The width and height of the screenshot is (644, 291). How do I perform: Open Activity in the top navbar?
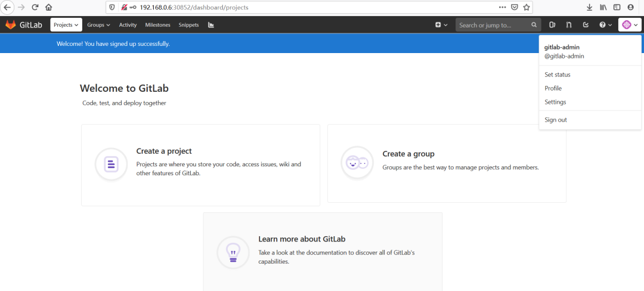click(128, 25)
